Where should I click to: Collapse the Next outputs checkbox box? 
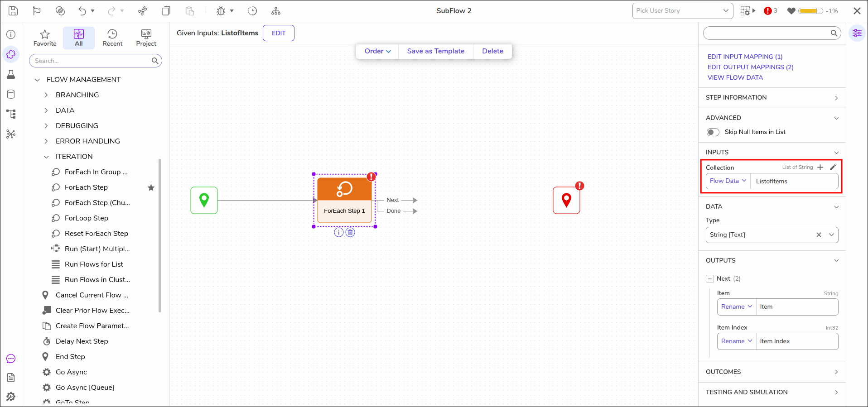coord(710,279)
